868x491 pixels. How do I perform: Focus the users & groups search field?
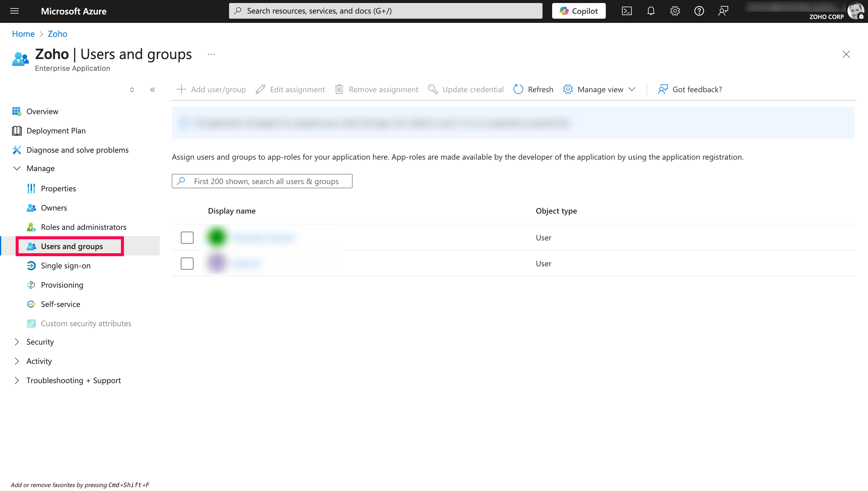(266, 181)
